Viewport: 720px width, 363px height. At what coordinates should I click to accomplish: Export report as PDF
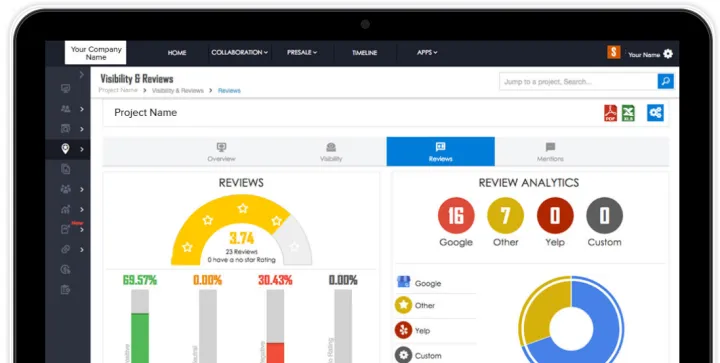(x=610, y=113)
